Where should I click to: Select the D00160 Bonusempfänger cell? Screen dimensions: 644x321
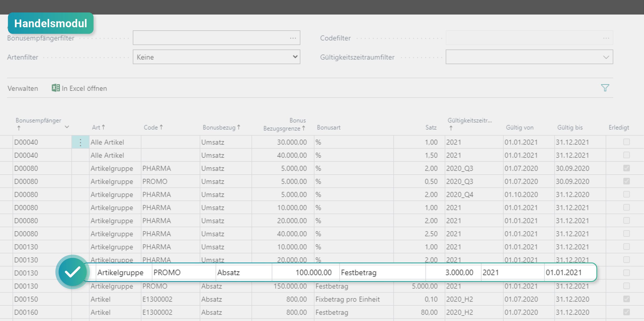tap(42, 312)
